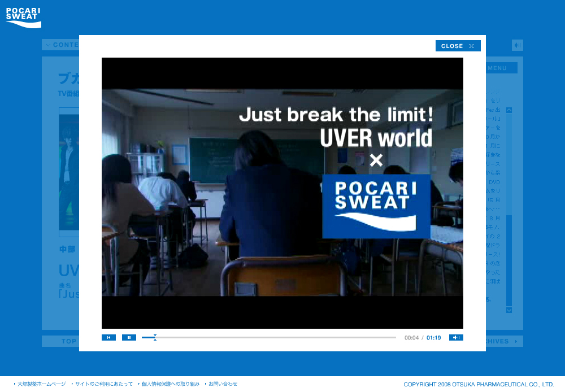Click the Pocari Sweat logo in the page header
Screen dimensions: 565x392
pos(23,18)
